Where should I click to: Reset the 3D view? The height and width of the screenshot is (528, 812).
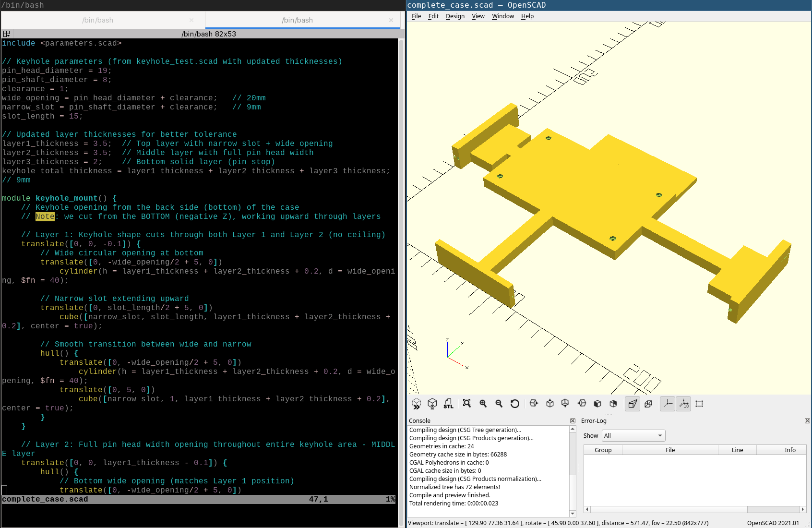point(515,404)
